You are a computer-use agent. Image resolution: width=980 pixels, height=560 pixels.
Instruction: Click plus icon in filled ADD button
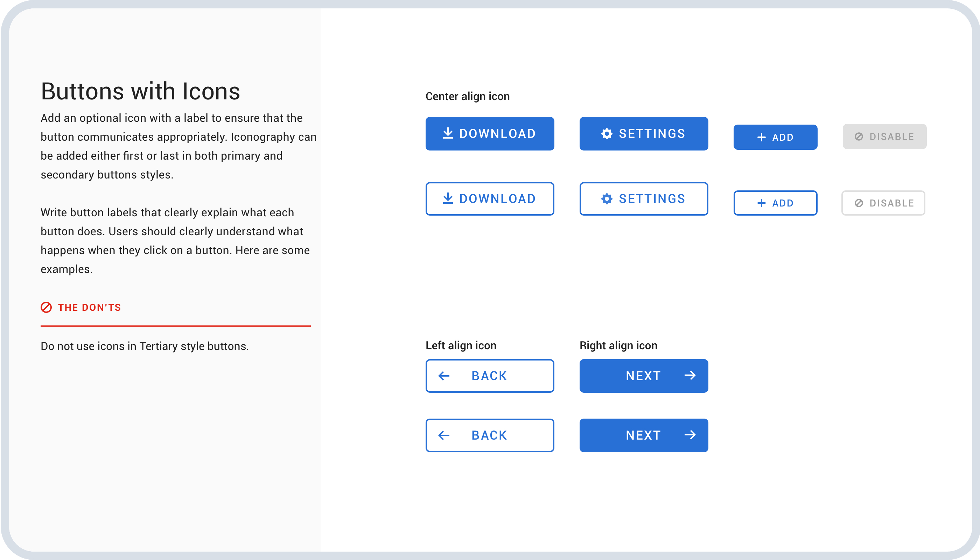761,137
